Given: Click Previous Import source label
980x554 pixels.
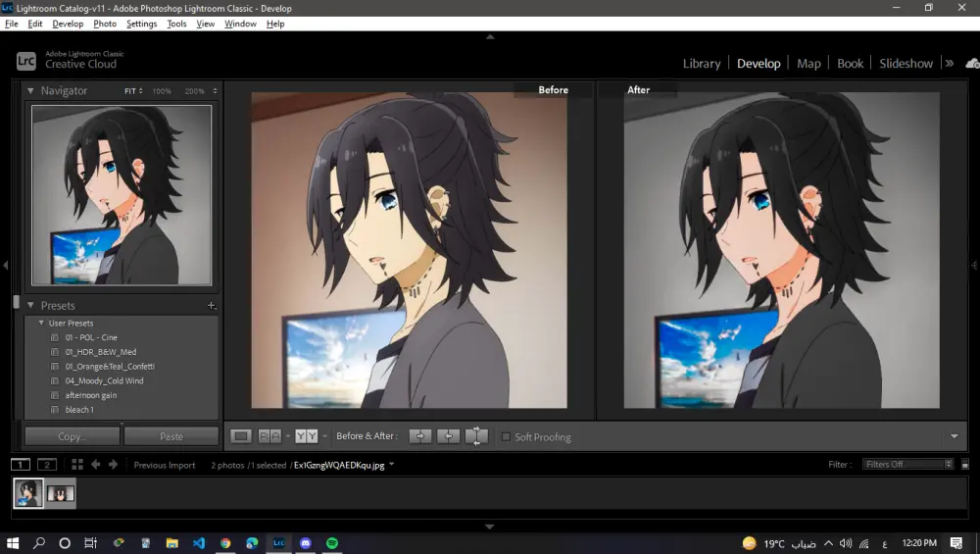Looking at the screenshot, I should click(165, 465).
